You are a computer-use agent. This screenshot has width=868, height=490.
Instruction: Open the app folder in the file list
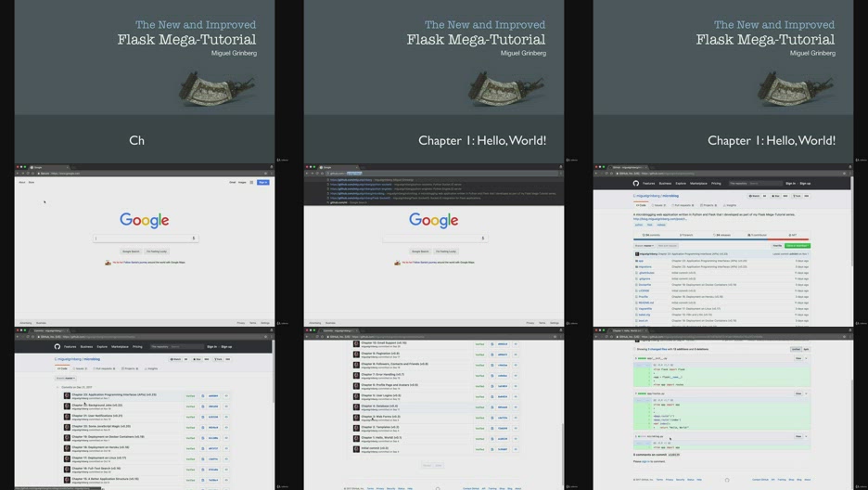tap(641, 261)
